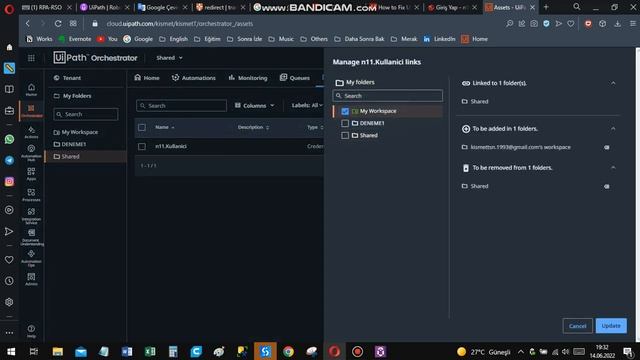The height and width of the screenshot is (360, 640).
Task: Uncheck the My Workspace folder checkbox
Action: point(345,111)
